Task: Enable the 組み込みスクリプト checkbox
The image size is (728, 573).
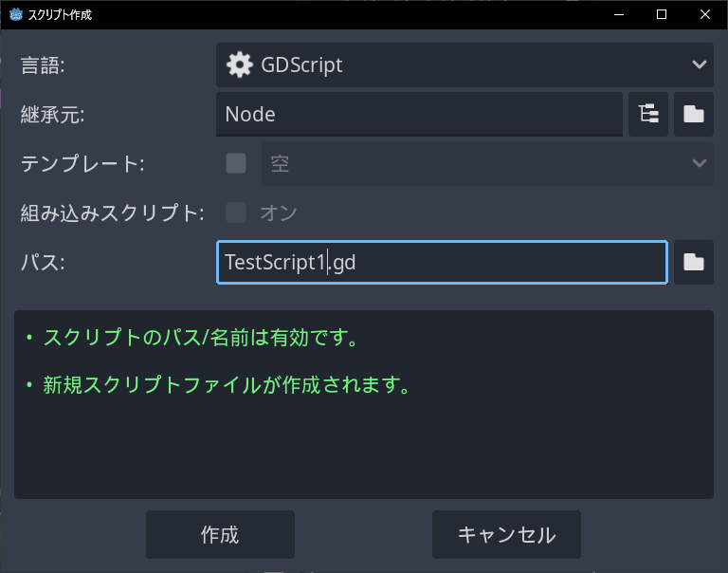Action: coord(236,213)
